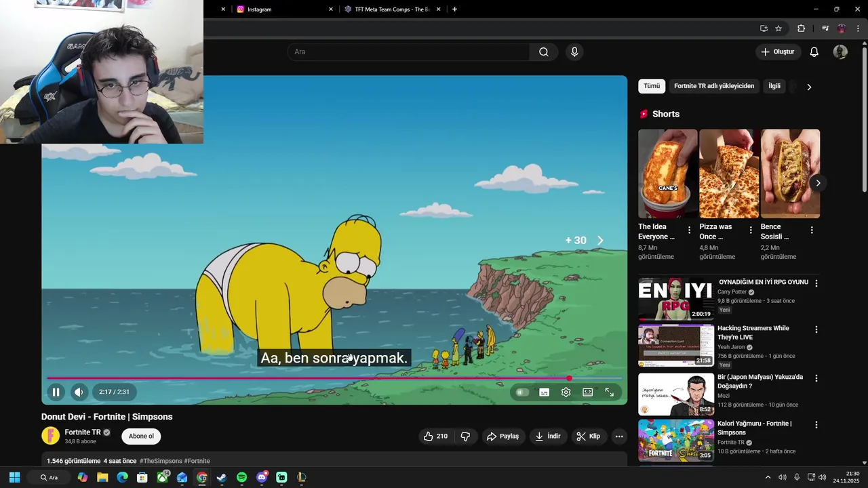Open Chrome media controls icon
The height and width of the screenshot is (488, 868).
pos(825,28)
